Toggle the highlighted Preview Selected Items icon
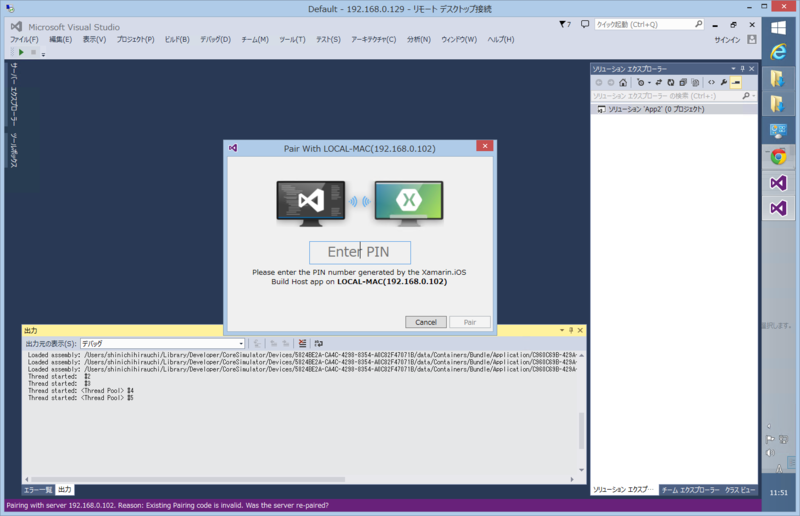800x516 pixels. click(736, 82)
